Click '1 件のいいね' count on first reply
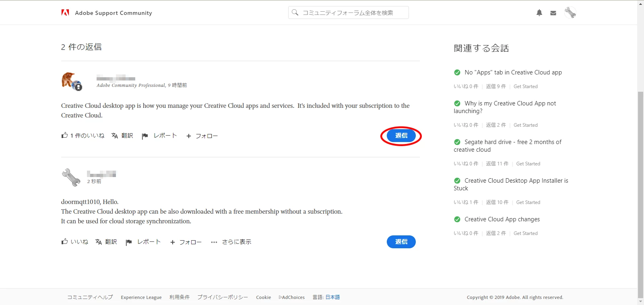644x305 pixels. click(x=87, y=136)
